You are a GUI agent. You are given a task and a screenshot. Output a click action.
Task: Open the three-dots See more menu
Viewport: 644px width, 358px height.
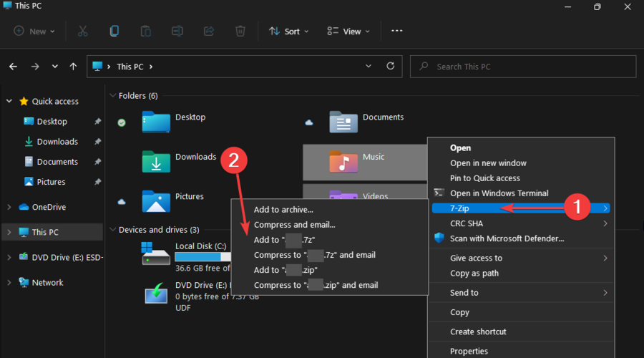coord(396,31)
